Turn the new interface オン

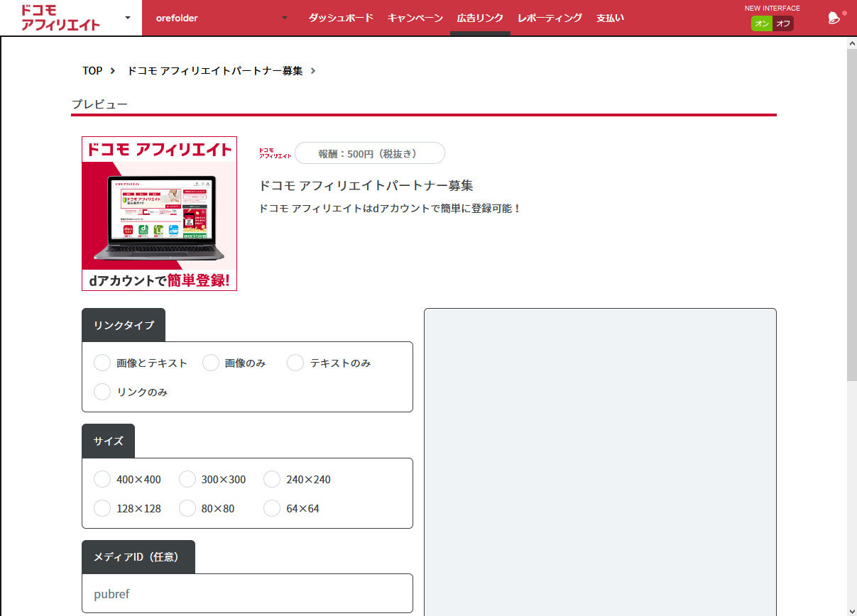(x=762, y=23)
